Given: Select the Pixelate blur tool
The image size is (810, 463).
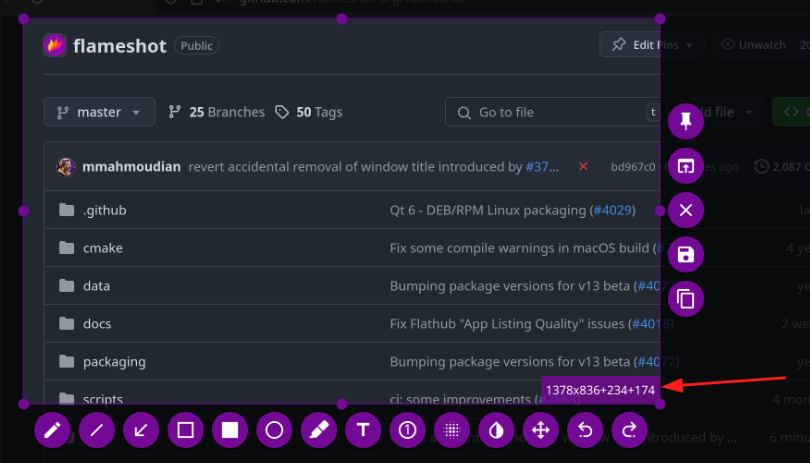Looking at the screenshot, I should coord(452,430).
